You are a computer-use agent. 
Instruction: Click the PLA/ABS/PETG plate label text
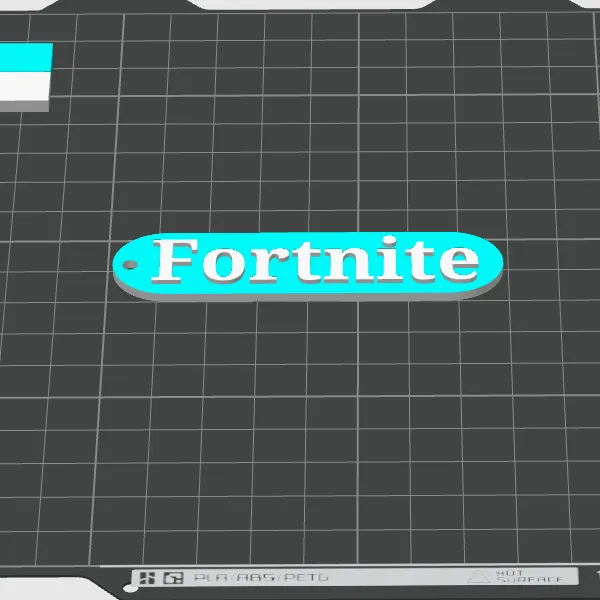(x=261, y=577)
